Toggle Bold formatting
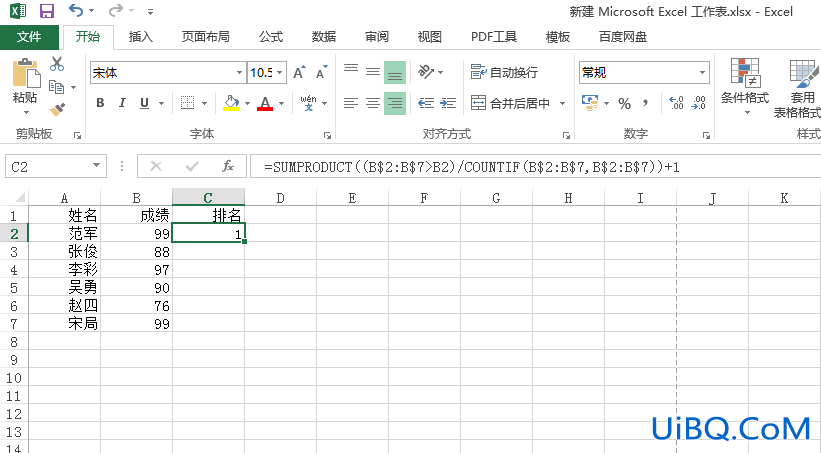This screenshot has width=821, height=453. (x=101, y=103)
